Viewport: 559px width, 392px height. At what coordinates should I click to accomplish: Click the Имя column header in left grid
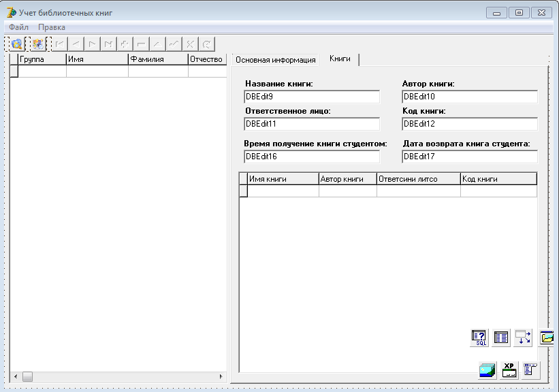(97, 59)
